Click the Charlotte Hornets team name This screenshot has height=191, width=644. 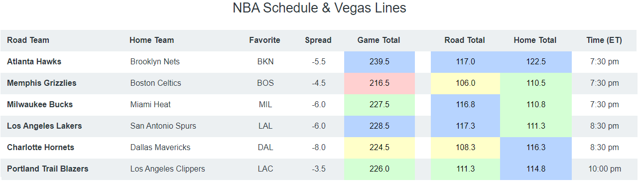pyautogui.click(x=41, y=148)
